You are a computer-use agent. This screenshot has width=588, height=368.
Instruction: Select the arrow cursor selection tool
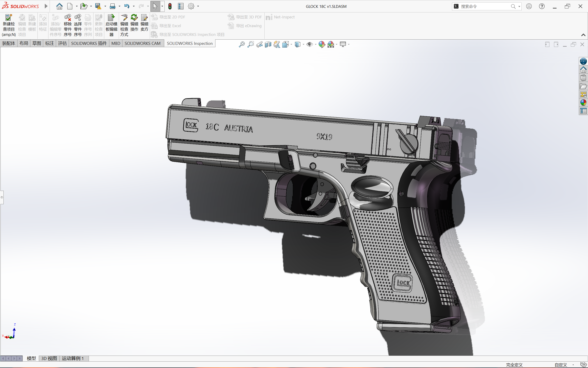click(155, 6)
